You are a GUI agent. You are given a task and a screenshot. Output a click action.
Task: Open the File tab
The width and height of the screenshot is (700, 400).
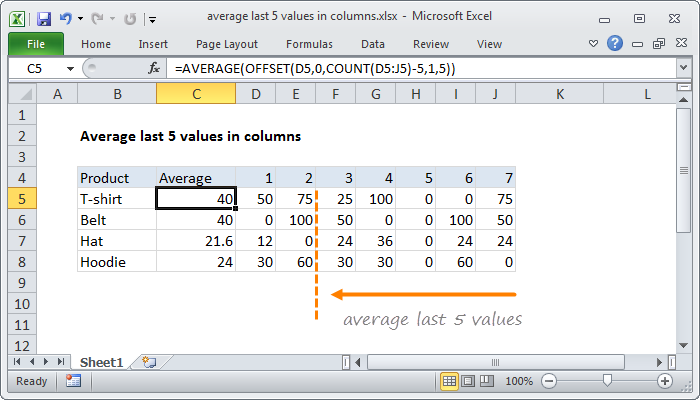coord(36,44)
